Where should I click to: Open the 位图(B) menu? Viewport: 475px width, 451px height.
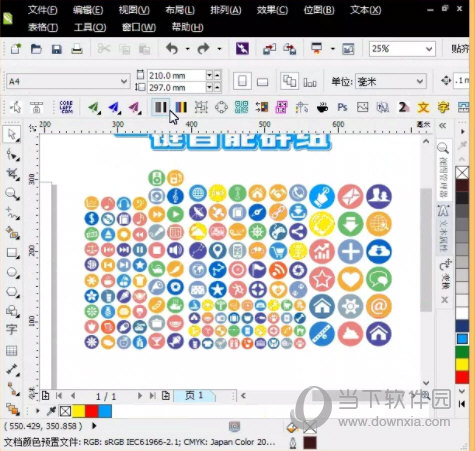pos(319,10)
